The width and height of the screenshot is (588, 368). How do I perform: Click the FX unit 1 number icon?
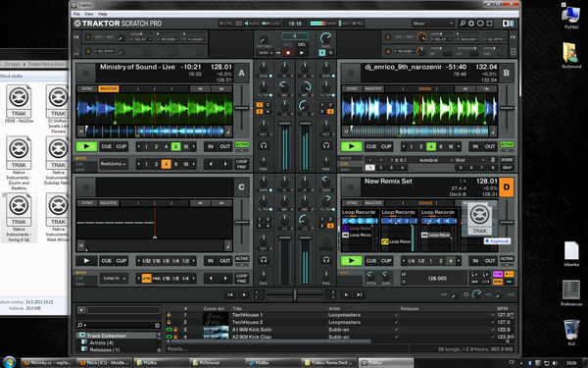click(88, 37)
